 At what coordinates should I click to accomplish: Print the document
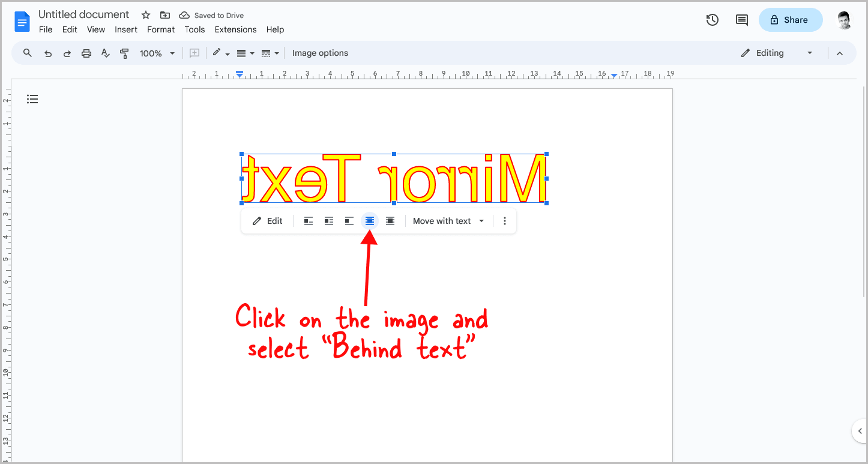[86, 53]
